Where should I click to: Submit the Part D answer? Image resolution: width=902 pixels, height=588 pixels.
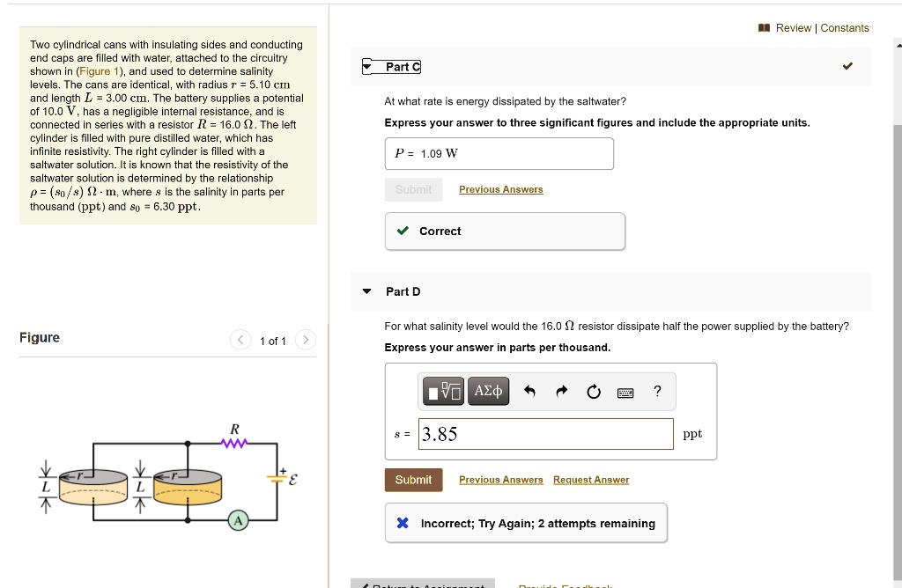tap(413, 480)
